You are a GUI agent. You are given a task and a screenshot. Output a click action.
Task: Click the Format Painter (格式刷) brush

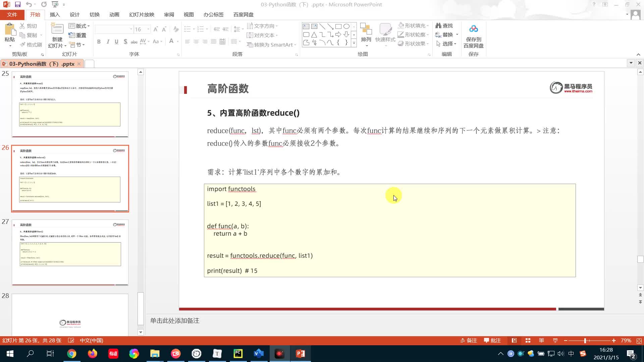[22, 45]
